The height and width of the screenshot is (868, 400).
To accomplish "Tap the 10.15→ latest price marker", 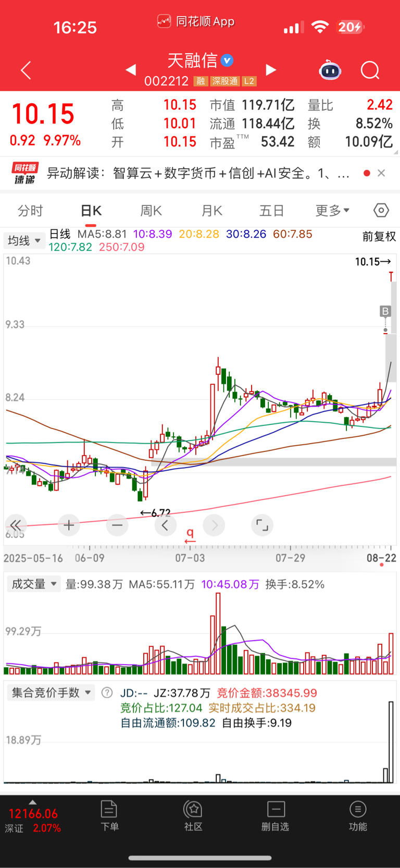I will [x=373, y=262].
